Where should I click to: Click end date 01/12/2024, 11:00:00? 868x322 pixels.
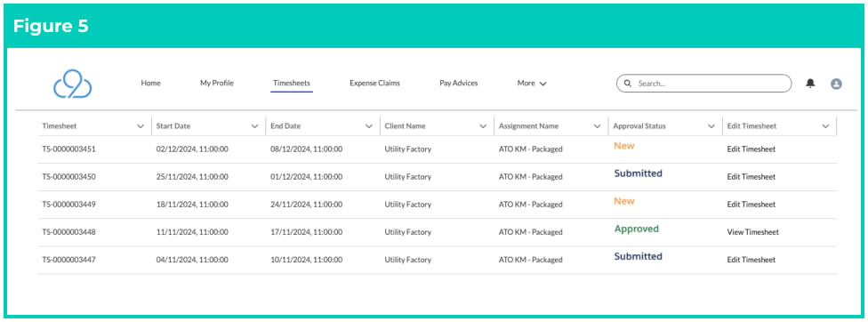pos(307,177)
